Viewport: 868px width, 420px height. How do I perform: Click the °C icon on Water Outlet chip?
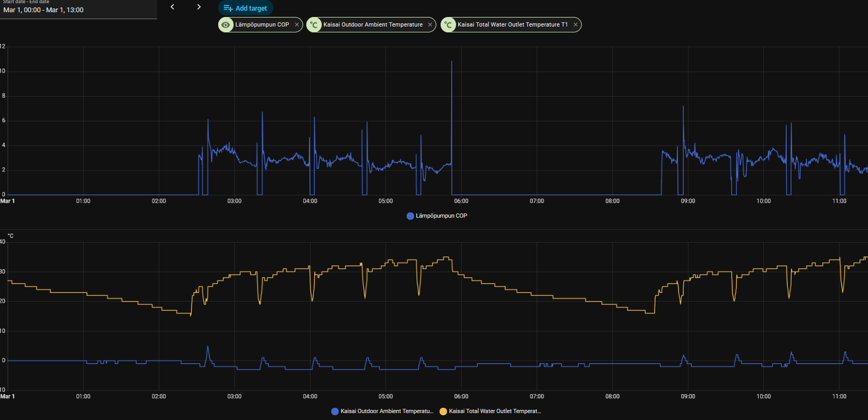(x=449, y=25)
